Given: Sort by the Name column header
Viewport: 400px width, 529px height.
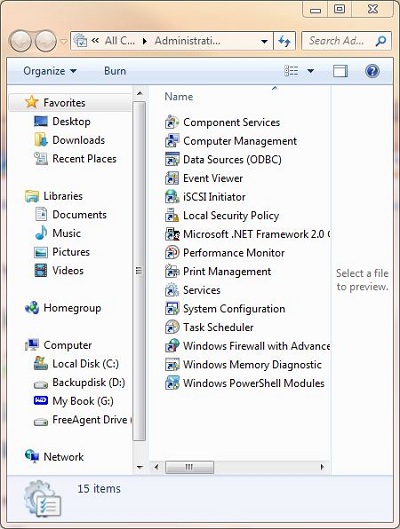Looking at the screenshot, I should click(179, 97).
